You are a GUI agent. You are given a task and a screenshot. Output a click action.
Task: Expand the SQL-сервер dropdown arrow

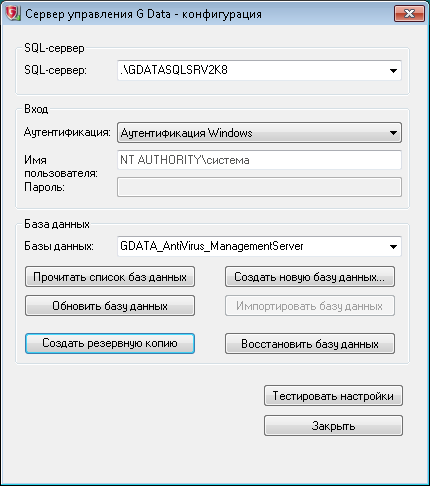(393, 71)
